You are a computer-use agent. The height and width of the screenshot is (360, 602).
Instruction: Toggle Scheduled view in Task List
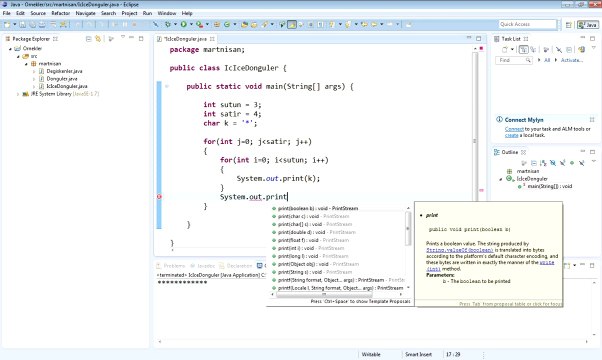(533, 49)
